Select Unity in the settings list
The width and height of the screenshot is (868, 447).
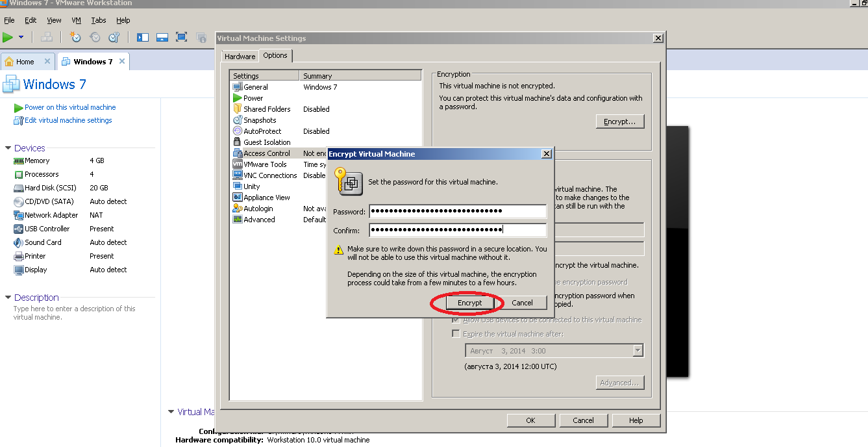tap(252, 186)
